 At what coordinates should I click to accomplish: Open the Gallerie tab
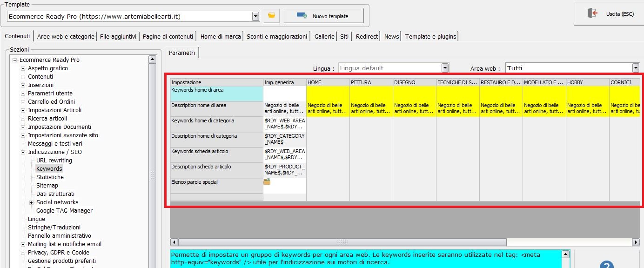(x=324, y=36)
